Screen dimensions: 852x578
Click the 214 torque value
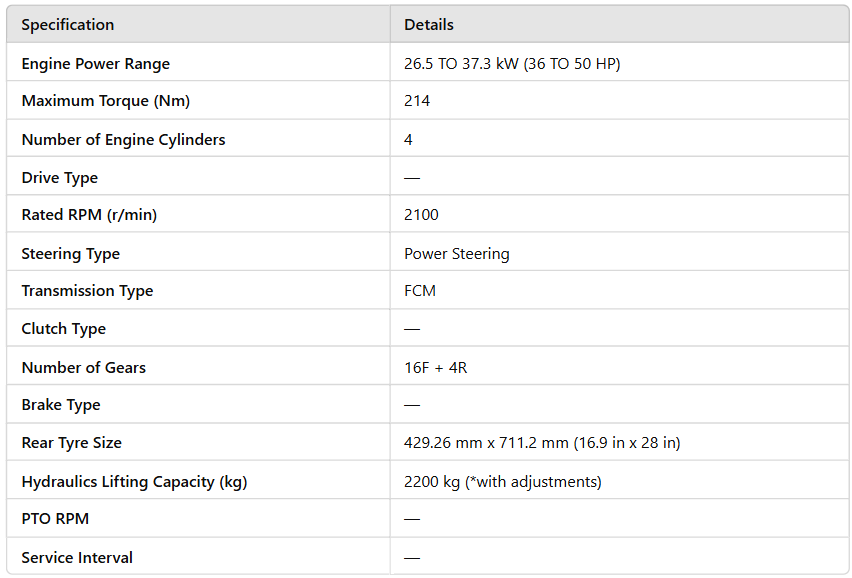(417, 101)
